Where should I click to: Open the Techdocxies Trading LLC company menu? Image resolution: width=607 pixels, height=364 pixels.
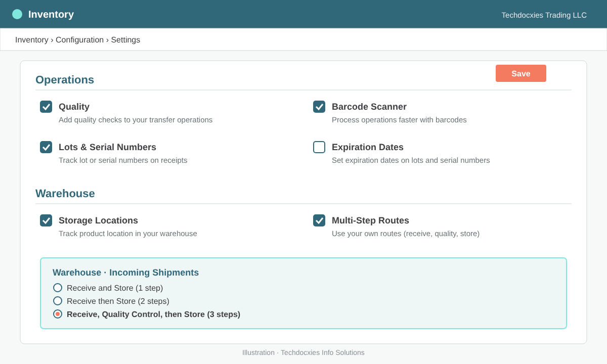544,15
